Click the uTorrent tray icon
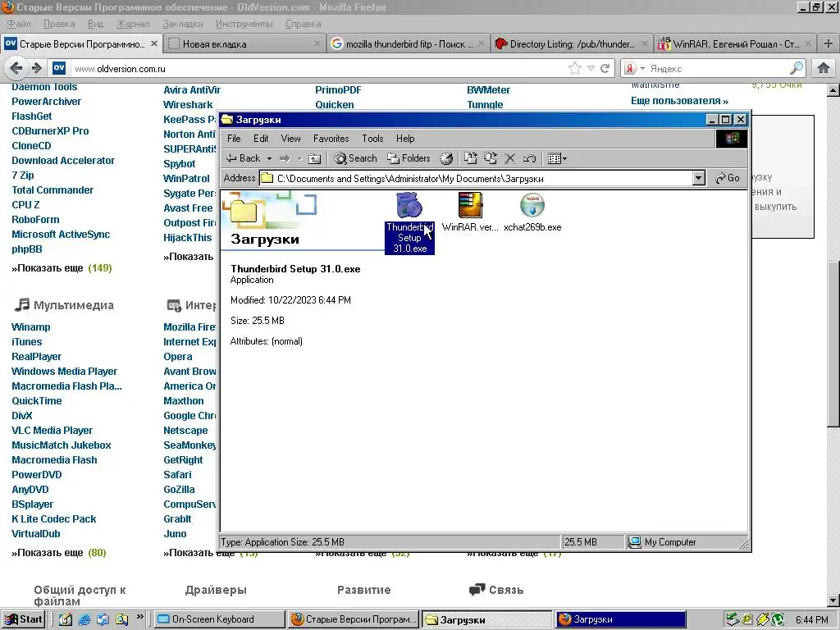The image size is (840, 630). pyautogui.click(x=778, y=619)
